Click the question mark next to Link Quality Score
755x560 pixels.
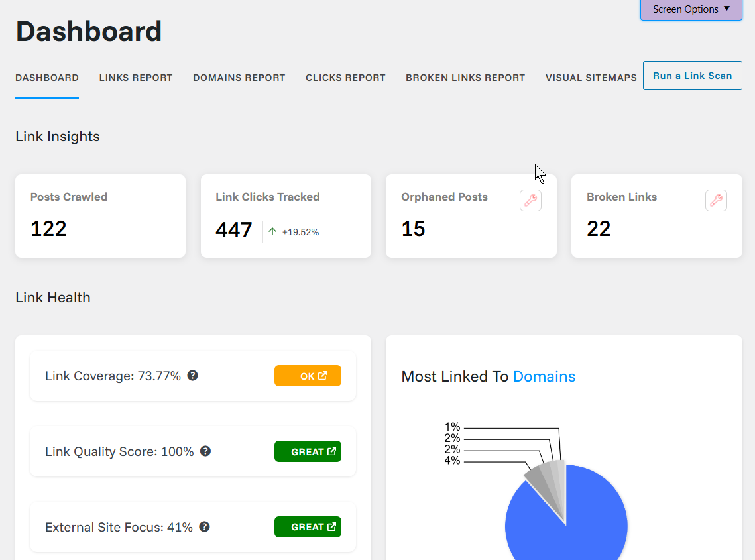(205, 451)
